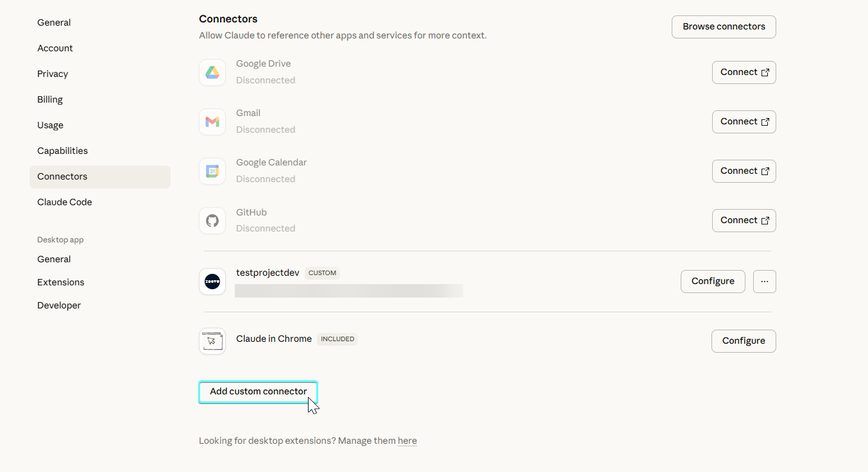Connect the Google Drive connector

coord(744,72)
